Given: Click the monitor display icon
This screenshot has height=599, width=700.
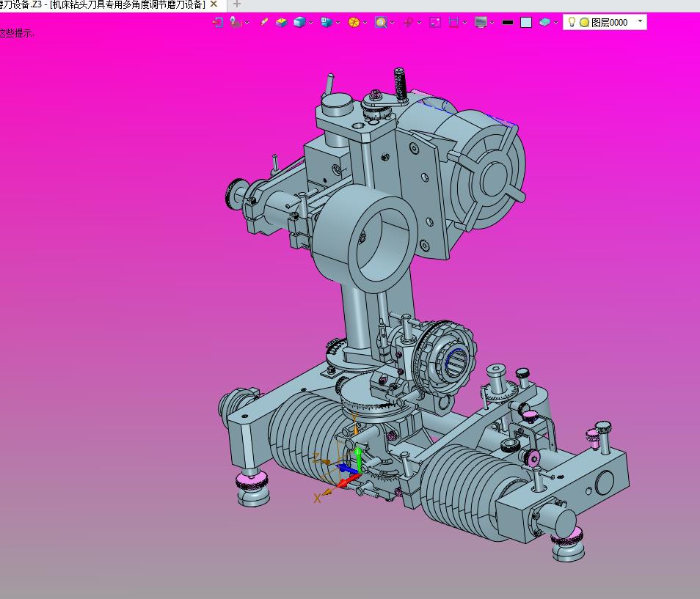Looking at the screenshot, I should tap(481, 22).
